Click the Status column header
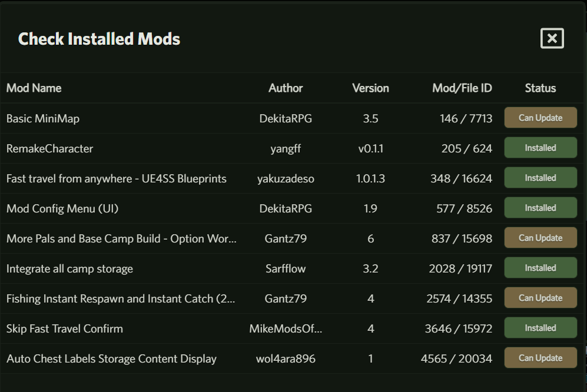Screen dimensions: 587x392 coord(540,88)
